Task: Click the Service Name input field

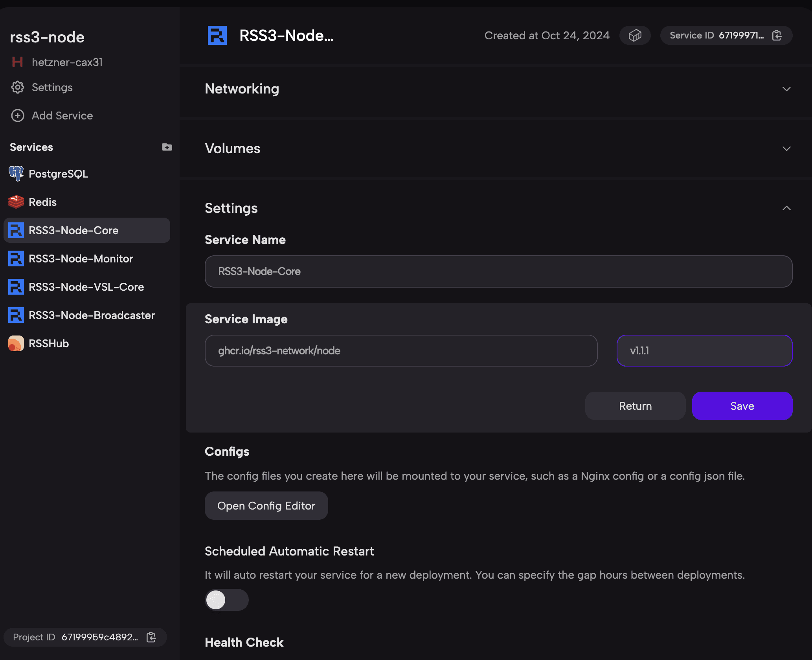Action: point(498,271)
